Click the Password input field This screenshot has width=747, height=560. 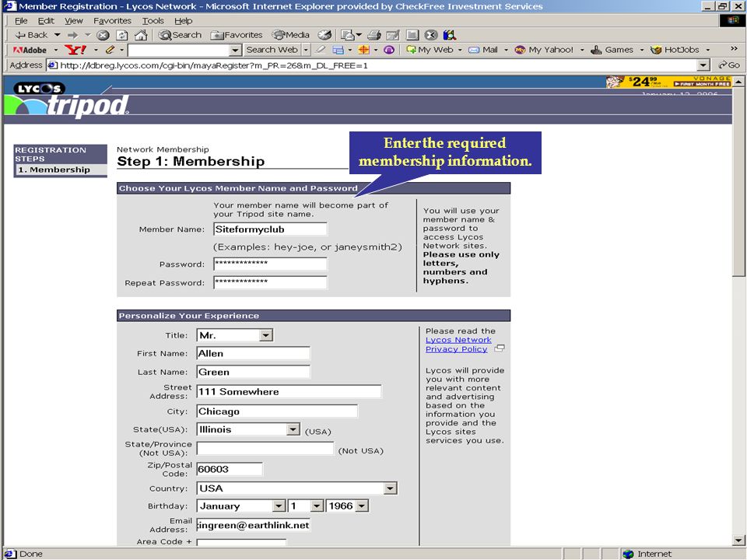click(270, 264)
